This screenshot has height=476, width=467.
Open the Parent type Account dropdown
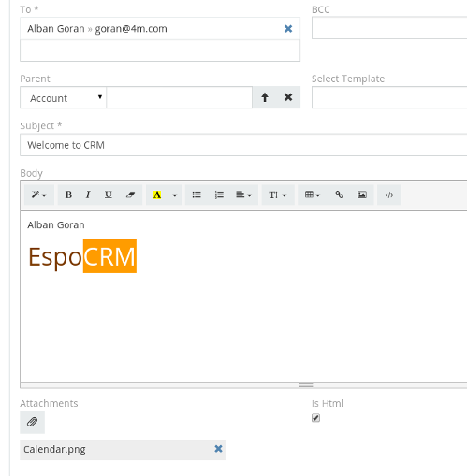point(64,97)
